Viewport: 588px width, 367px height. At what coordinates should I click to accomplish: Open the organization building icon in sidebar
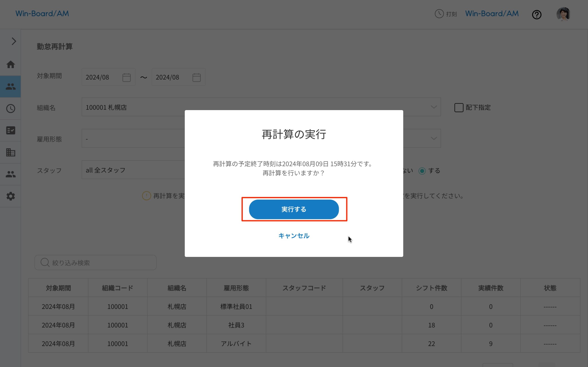pyautogui.click(x=10, y=152)
